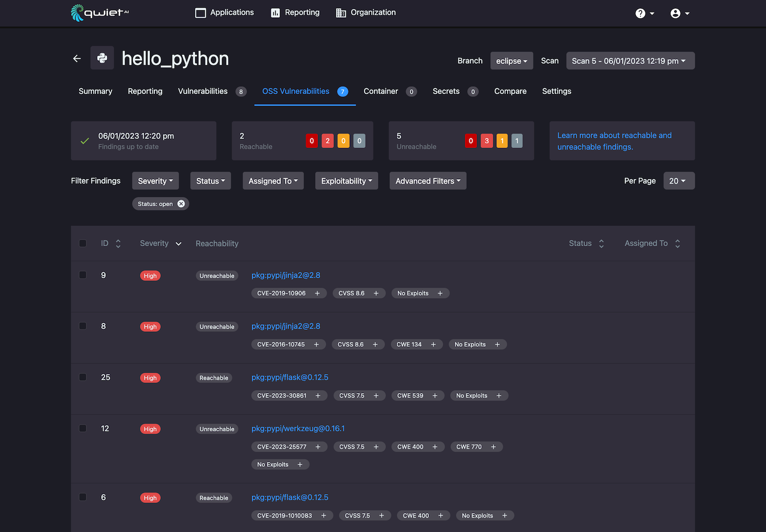Sort findings by Status column
This screenshot has height=532, width=766.
(x=601, y=244)
